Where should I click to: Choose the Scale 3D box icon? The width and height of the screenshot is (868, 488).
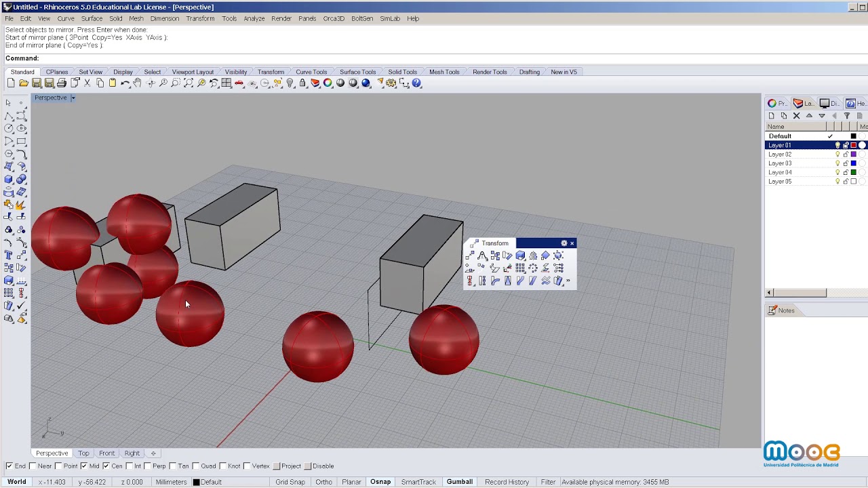coord(520,256)
